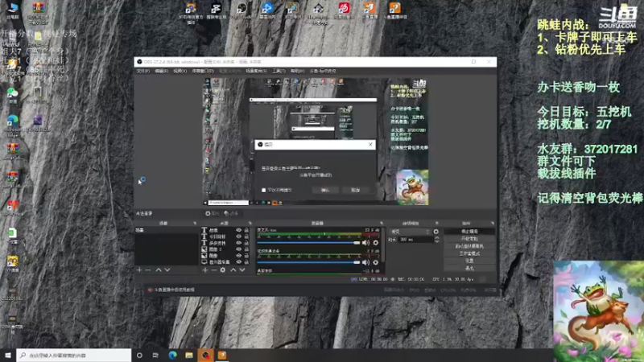
Task: Open 麦克风/Aux audio settings gear
Action: pyautogui.click(x=375, y=243)
